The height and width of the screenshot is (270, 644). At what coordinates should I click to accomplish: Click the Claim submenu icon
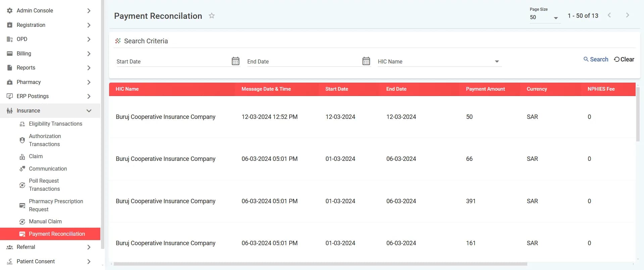(22, 156)
